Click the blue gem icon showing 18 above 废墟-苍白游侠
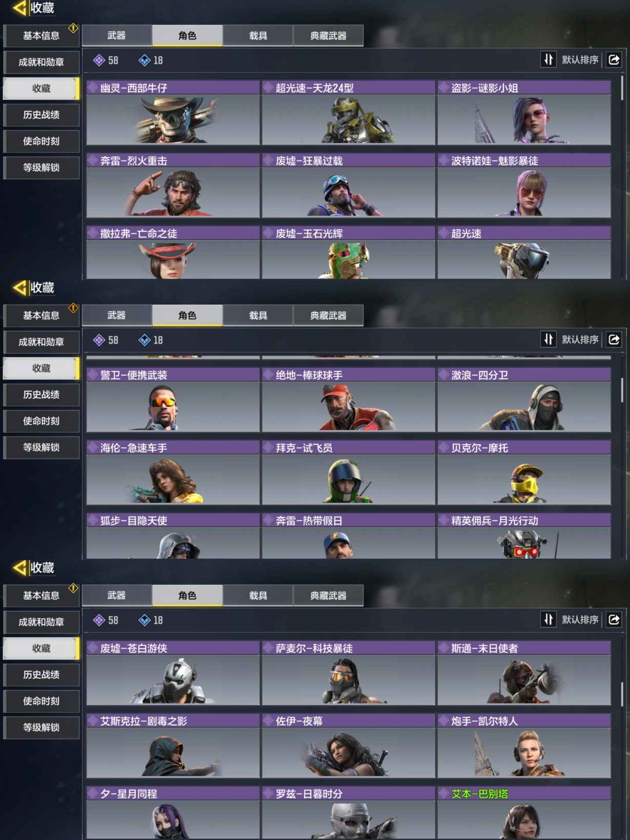The height and width of the screenshot is (840, 630). (145, 620)
